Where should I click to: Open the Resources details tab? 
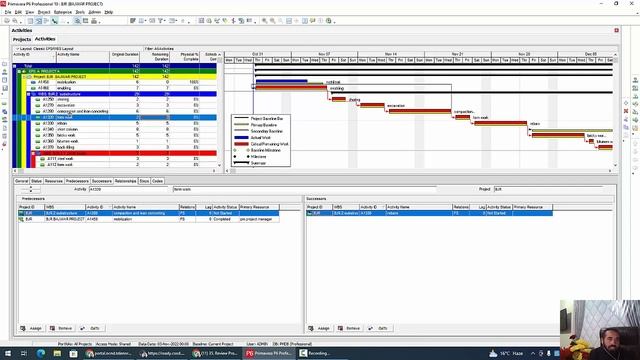[x=54, y=181]
